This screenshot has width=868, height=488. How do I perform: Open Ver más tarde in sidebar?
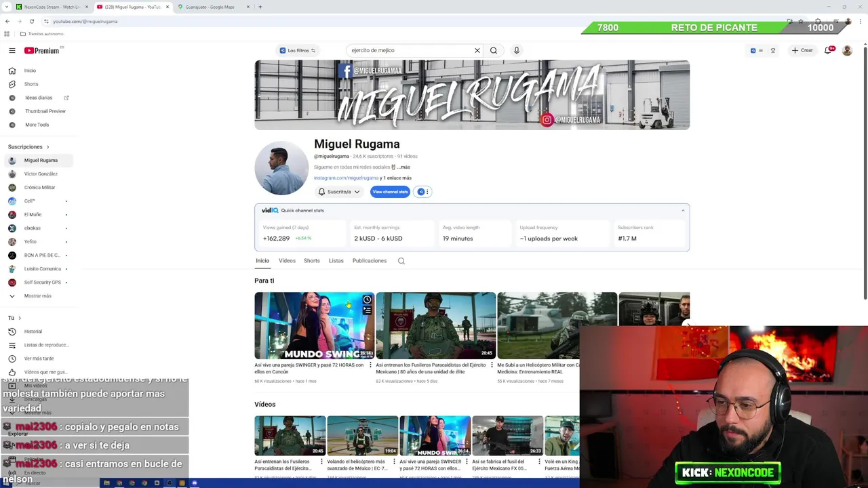pyautogui.click(x=38, y=359)
